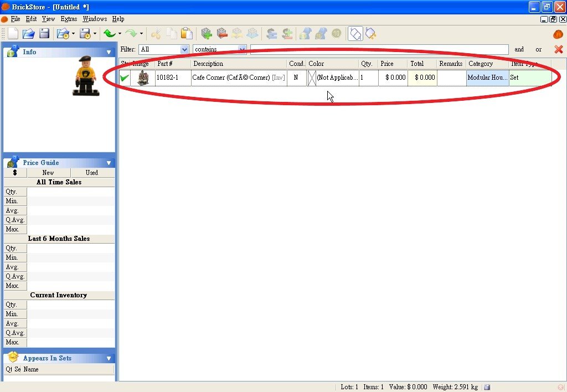Toggle the highlighted tag view mode button
567x392 pixels.
pyautogui.click(x=355, y=34)
